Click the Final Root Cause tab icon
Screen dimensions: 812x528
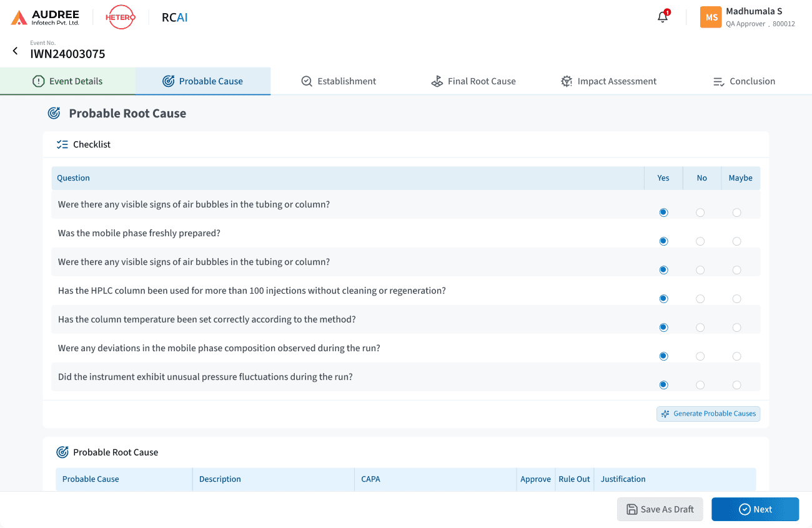437,81
